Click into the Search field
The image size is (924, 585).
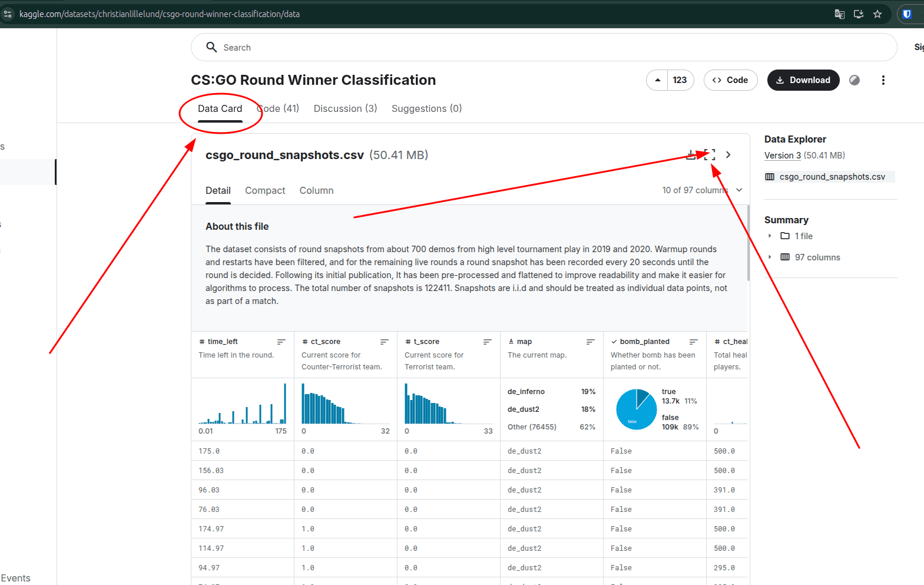point(544,47)
